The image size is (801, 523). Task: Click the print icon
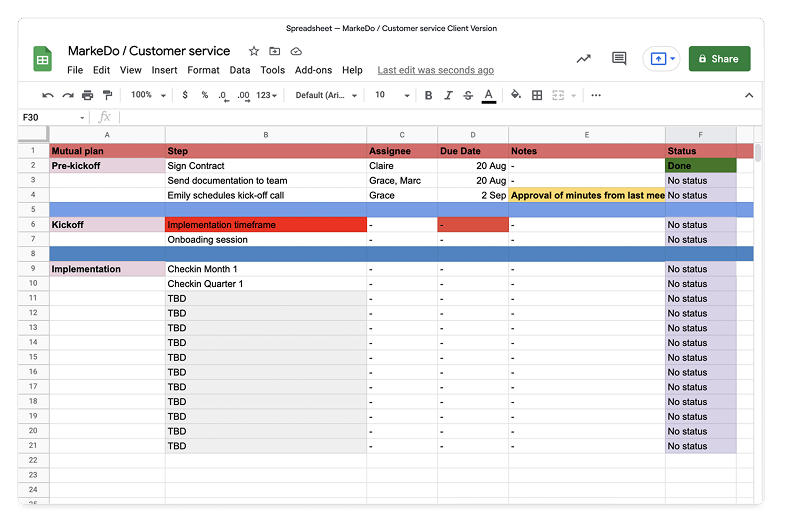click(88, 95)
